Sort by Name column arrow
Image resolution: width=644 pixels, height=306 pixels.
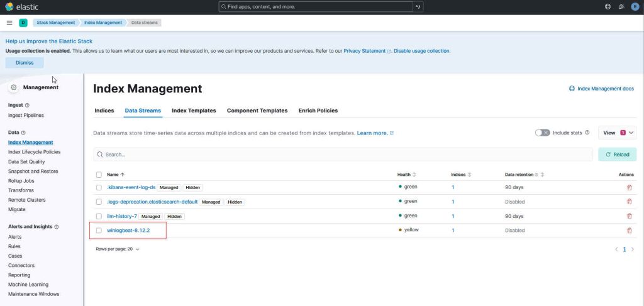(123, 175)
